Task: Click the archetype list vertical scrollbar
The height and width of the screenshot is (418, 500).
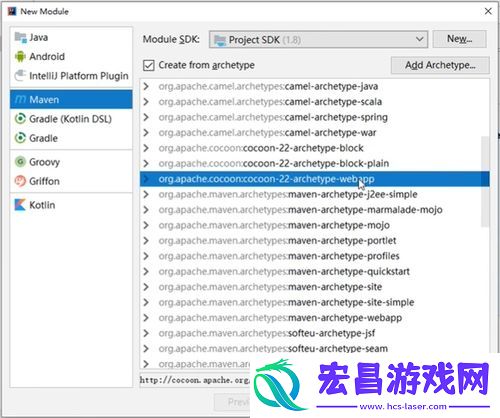Action: [x=485, y=182]
